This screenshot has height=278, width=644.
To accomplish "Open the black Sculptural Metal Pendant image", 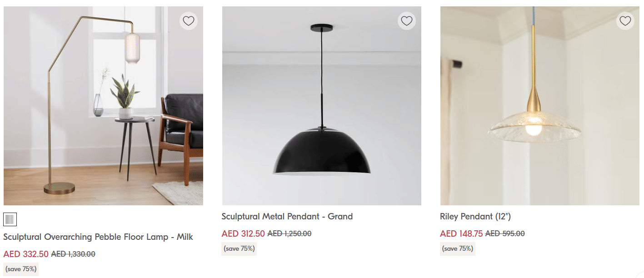I will (321, 106).
